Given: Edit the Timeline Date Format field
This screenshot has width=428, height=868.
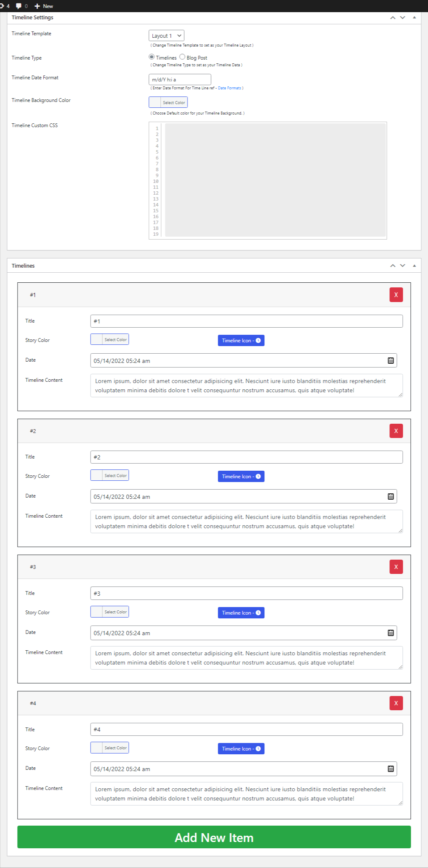Looking at the screenshot, I should coord(180,79).
